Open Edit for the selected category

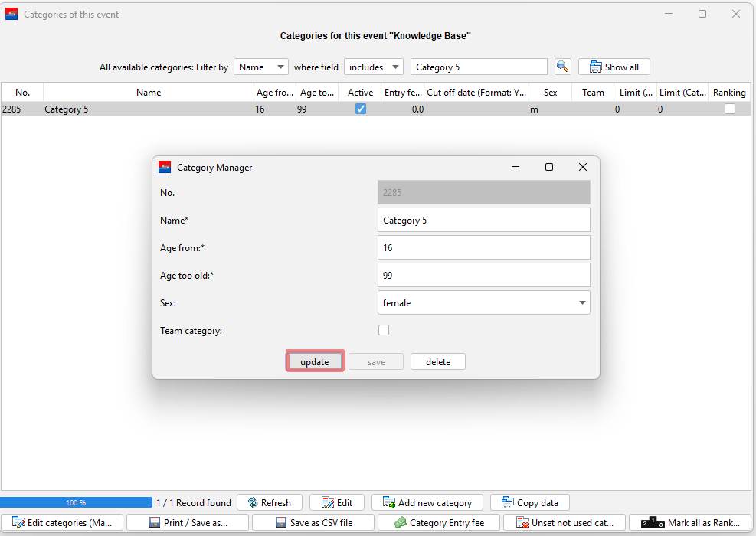tap(337, 502)
